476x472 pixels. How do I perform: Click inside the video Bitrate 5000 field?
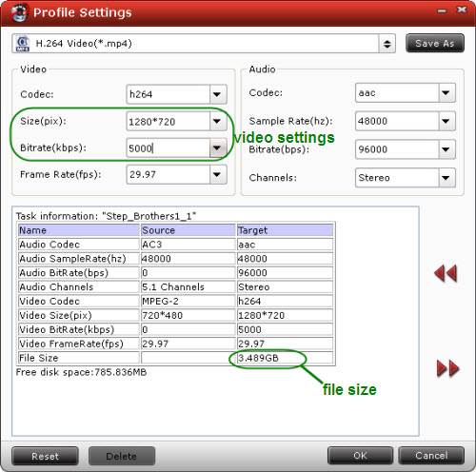coord(169,147)
